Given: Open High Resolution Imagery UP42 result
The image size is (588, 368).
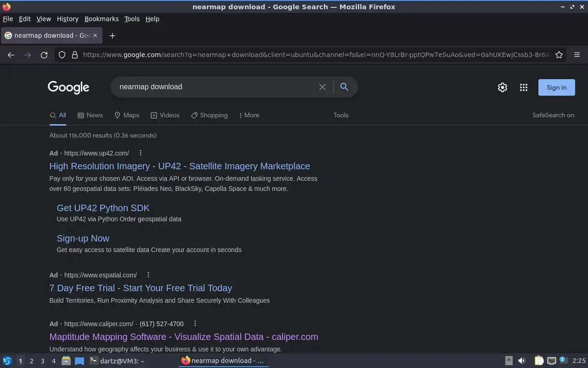Looking at the screenshot, I should point(180,166).
